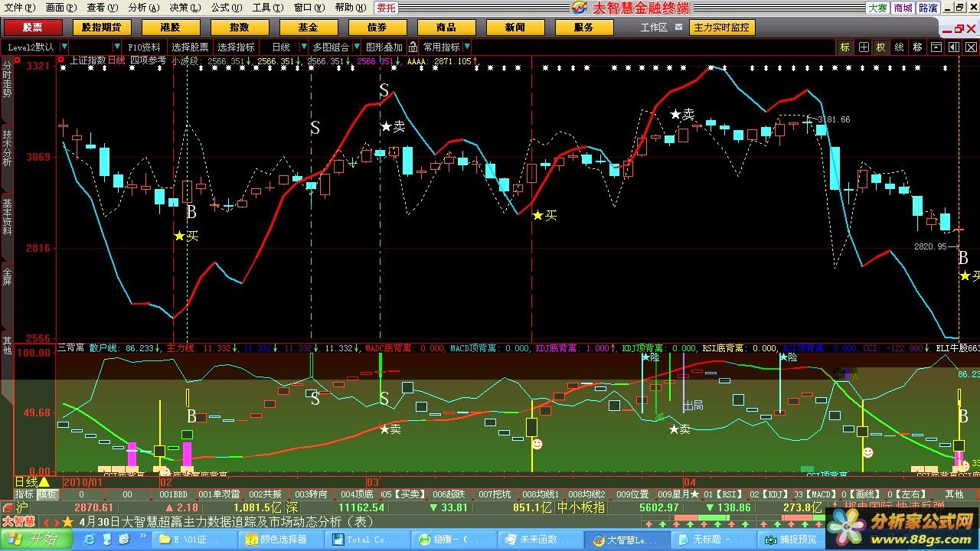Screen dimensions: 980x551
Task: Click the 路演 roadshow icon button
Action: click(x=929, y=8)
